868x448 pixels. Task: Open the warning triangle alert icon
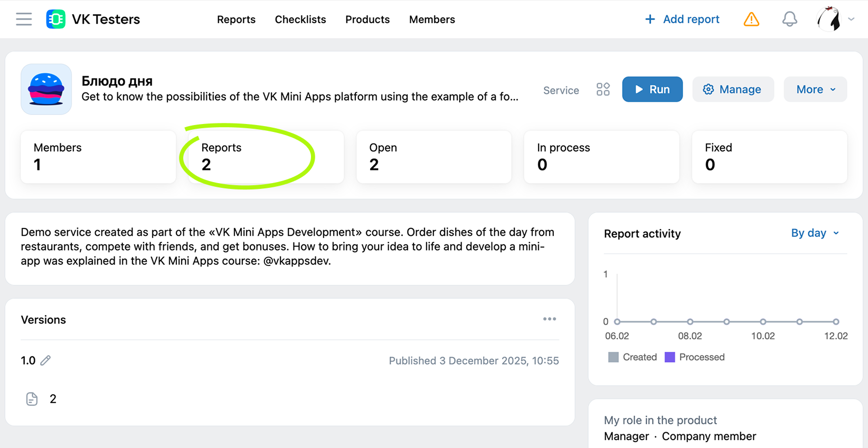tap(751, 19)
